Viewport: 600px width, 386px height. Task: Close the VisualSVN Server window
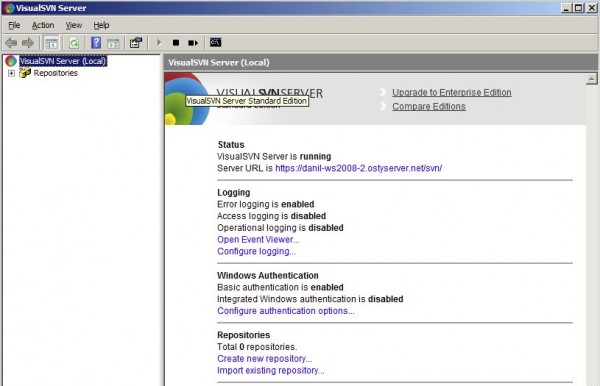[x=592, y=8]
